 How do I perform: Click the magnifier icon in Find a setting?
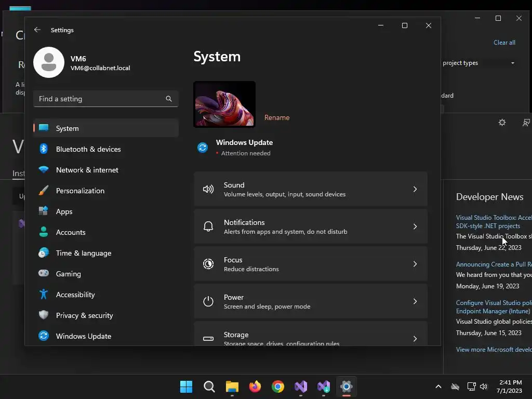(x=169, y=99)
